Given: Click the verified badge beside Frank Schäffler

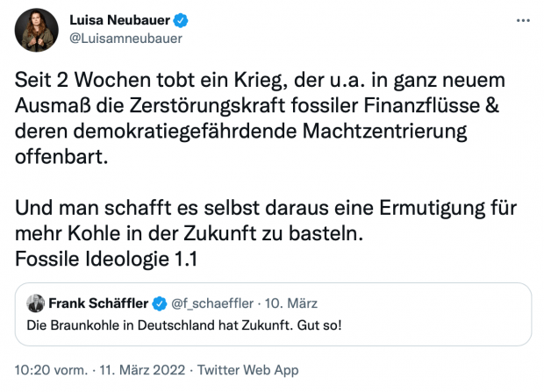Looking at the screenshot, I should (161, 303).
